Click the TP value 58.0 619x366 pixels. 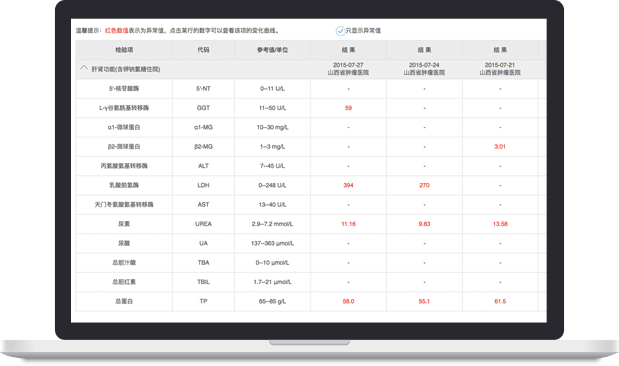pos(348,301)
